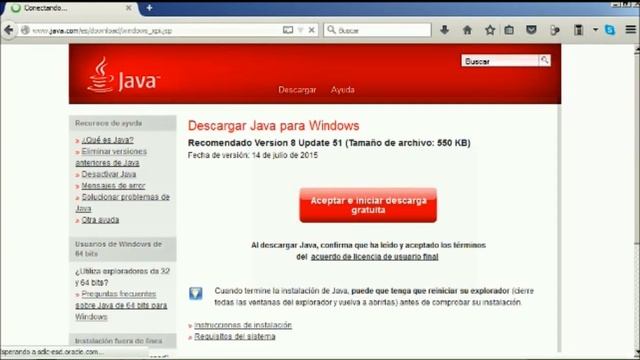
Task: Close the 'Conectando...' tab
Action: pyautogui.click(x=128, y=8)
